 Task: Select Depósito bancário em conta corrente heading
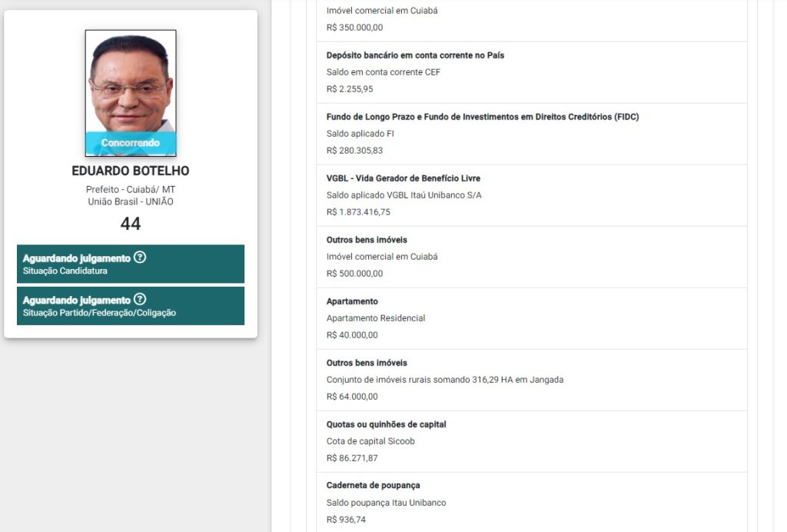point(415,55)
